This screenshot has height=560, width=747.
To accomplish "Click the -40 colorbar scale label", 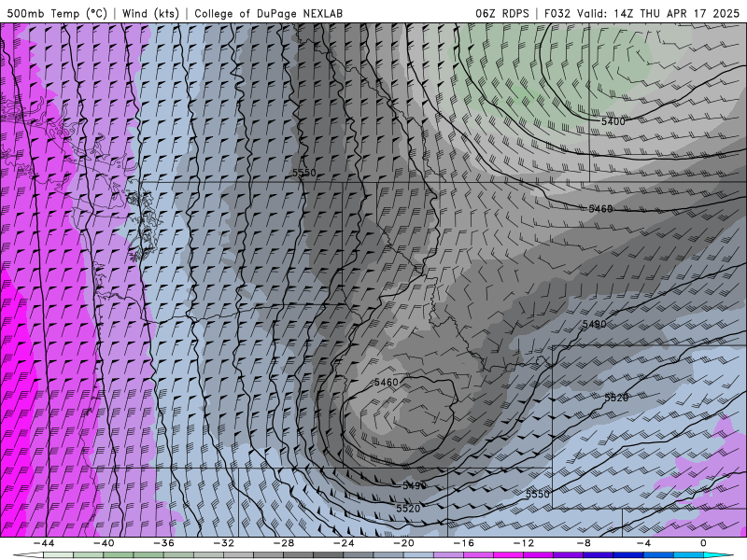I will coord(104,543).
